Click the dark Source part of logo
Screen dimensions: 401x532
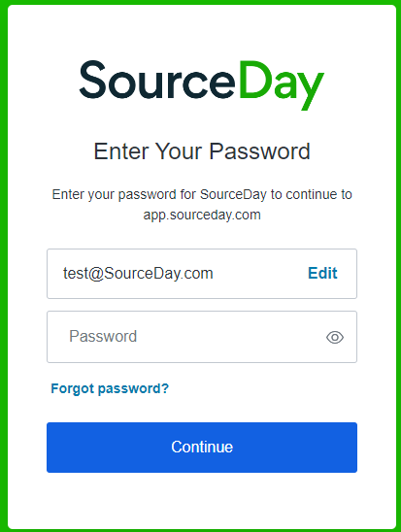(157, 80)
